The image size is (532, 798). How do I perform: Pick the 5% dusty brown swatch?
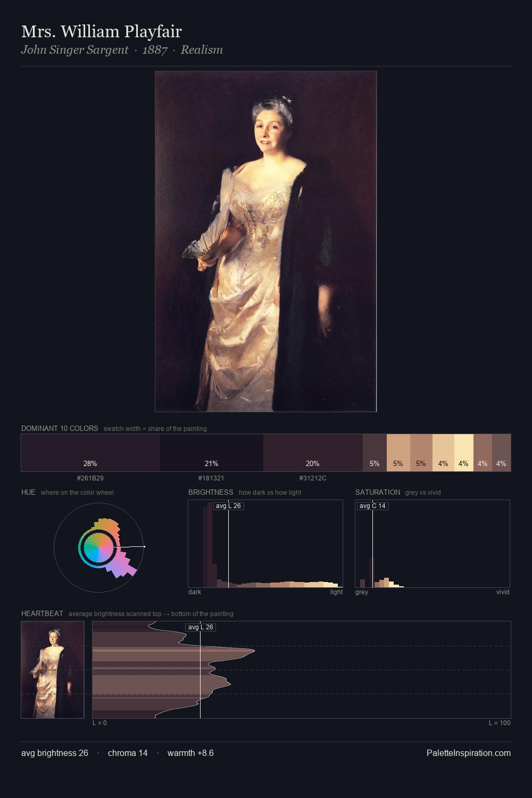[421, 453]
